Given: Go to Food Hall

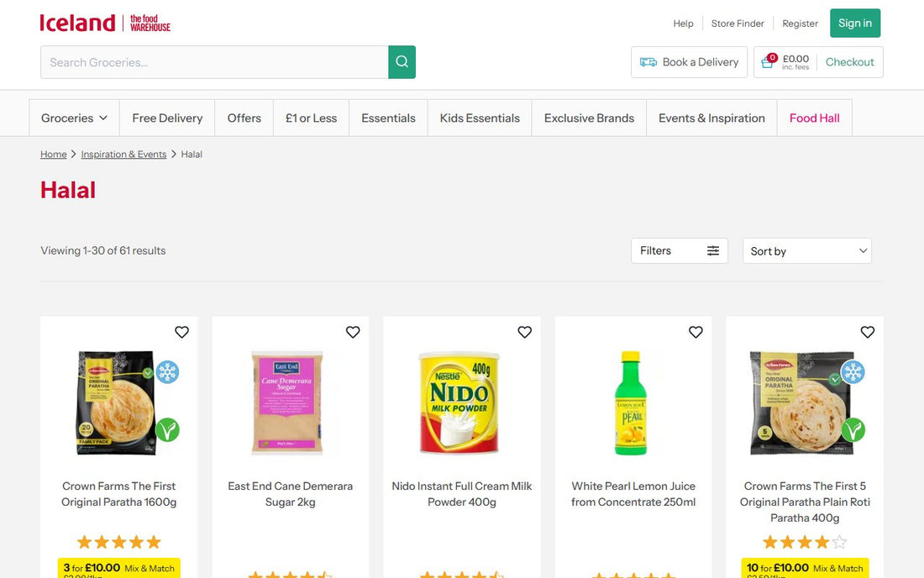Looking at the screenshot, I should 815,118.
